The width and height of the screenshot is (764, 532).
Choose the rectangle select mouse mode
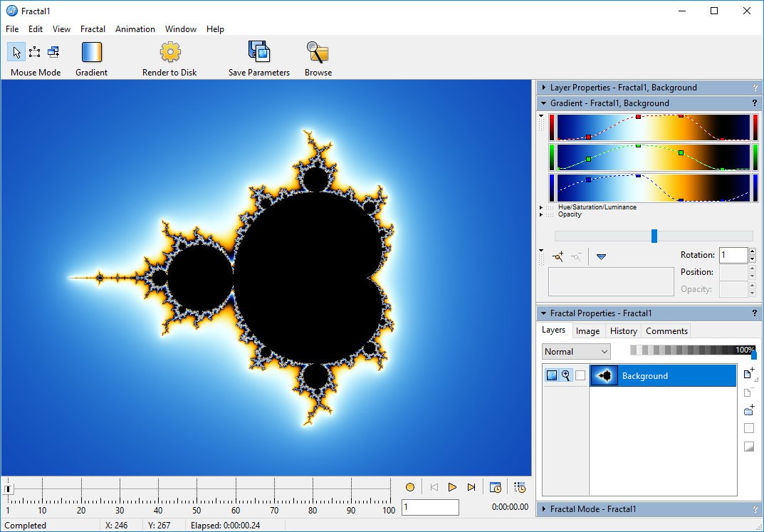[34, 52]
